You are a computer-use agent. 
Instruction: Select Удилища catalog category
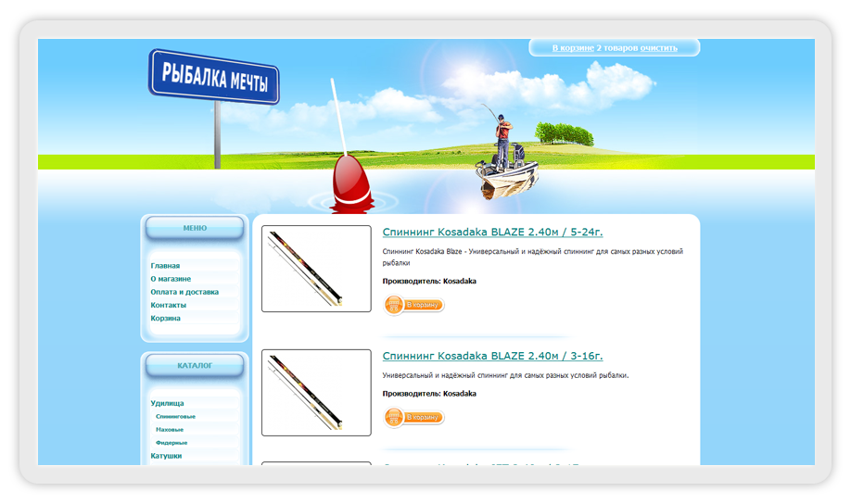[x=167, y=403]
